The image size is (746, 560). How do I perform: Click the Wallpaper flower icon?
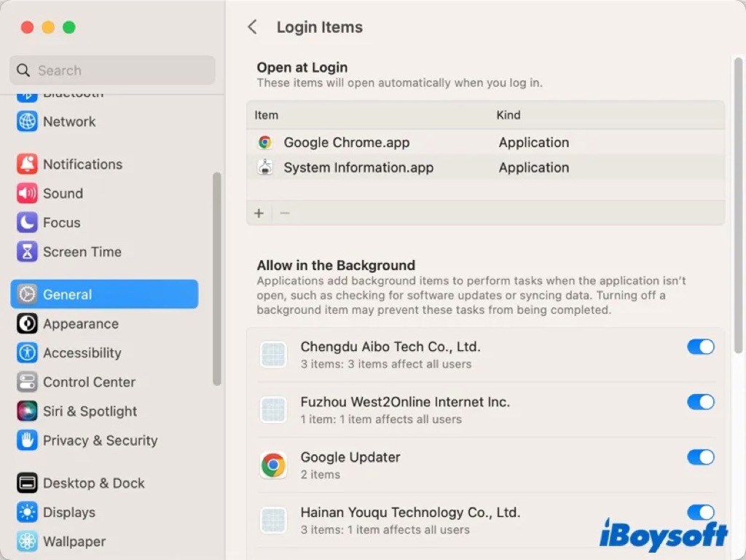(27, 542)
